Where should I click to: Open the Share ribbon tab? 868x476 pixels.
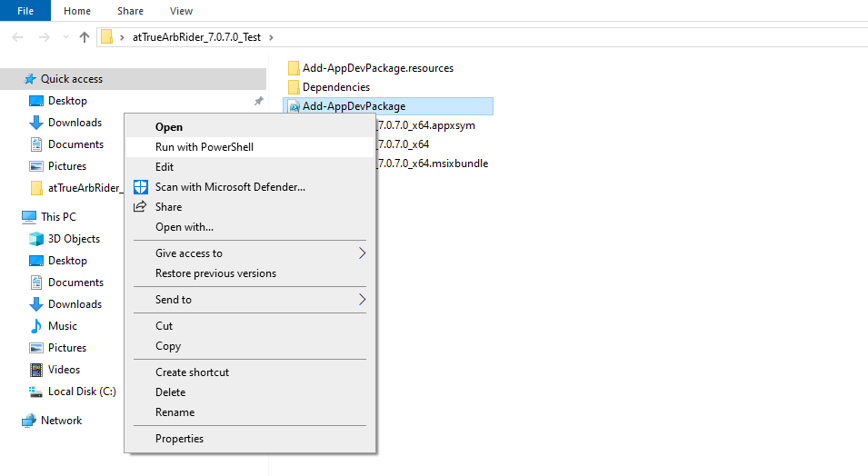coord(130,11)
